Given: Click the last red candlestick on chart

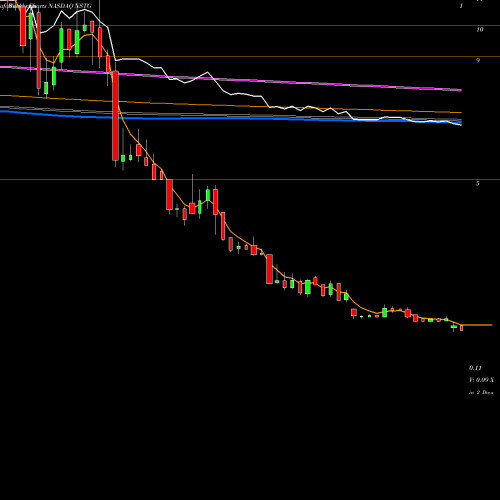Looking at the screenshot, I should coord(462,328).
